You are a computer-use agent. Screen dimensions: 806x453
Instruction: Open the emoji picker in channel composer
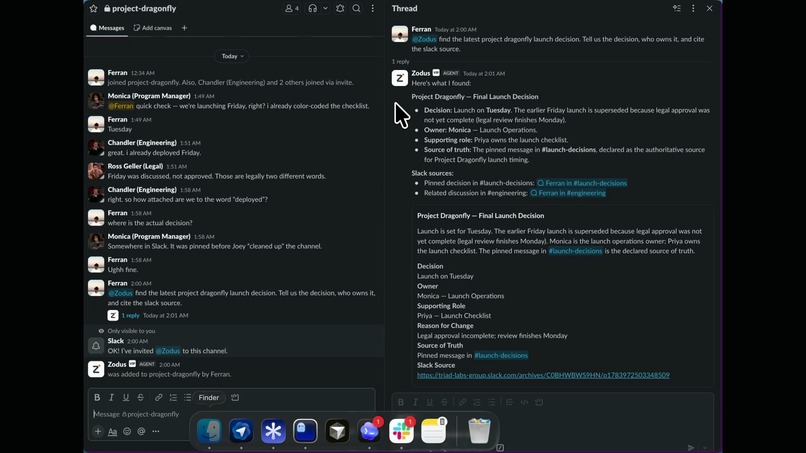127,431
